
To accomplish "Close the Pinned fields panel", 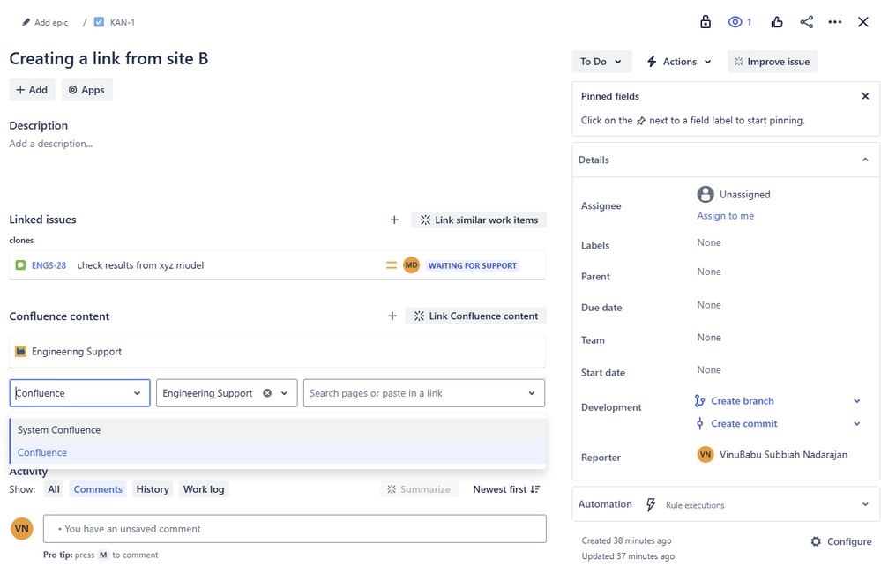I will pyautogui.click(x=865, y=96).
